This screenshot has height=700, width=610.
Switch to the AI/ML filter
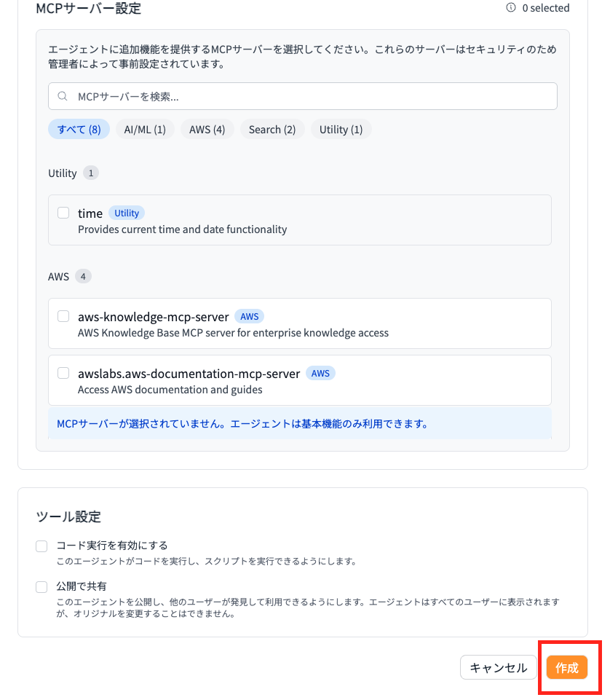pyautogui.click(x=145, y=129)
